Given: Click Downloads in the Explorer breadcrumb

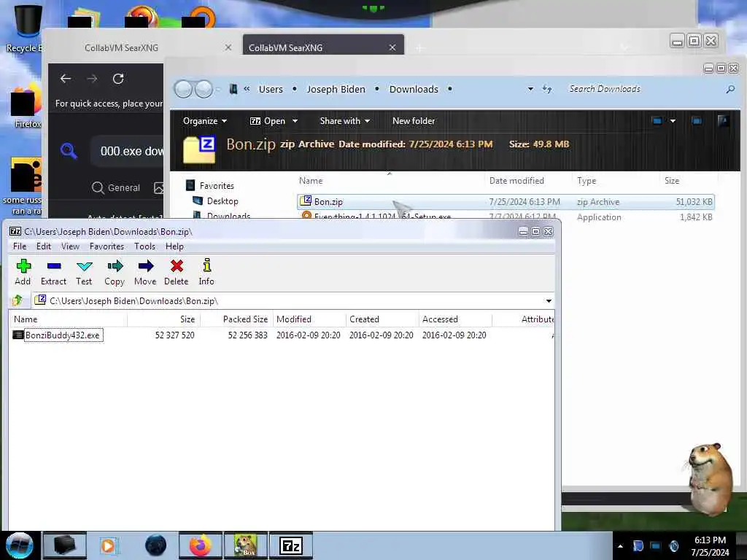Looking at the screenshot, I should [x=414, y=89].
